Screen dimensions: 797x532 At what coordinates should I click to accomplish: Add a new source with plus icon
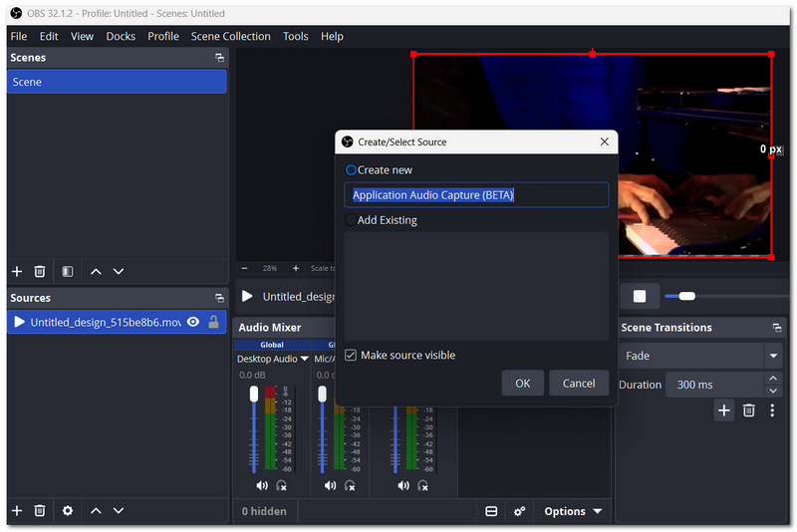17,511
